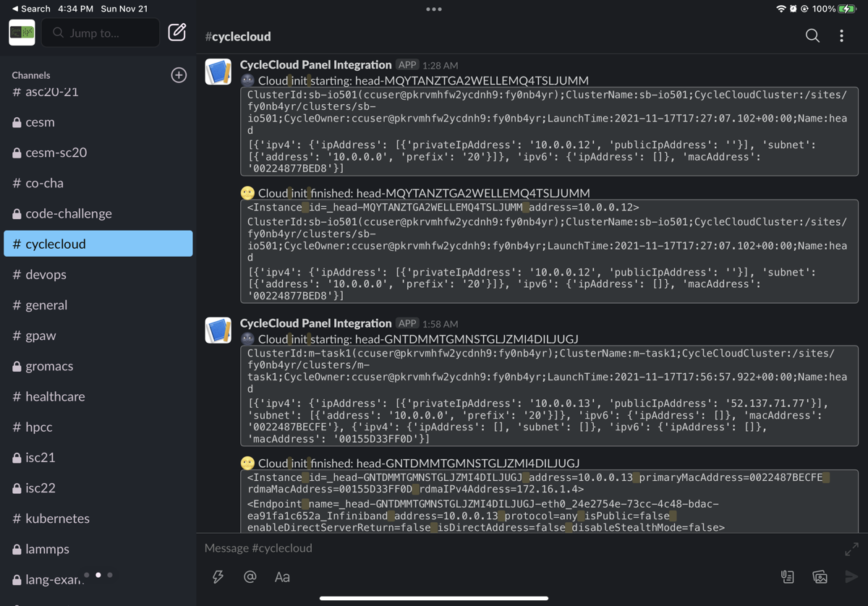Open the cesm-sc20 channel
This screenshot has width=868, height=606.
coord(98,153)
